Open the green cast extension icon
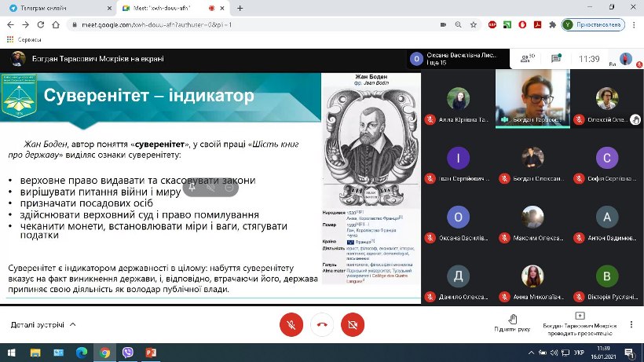644x362 pixels. tap(507, 24)
